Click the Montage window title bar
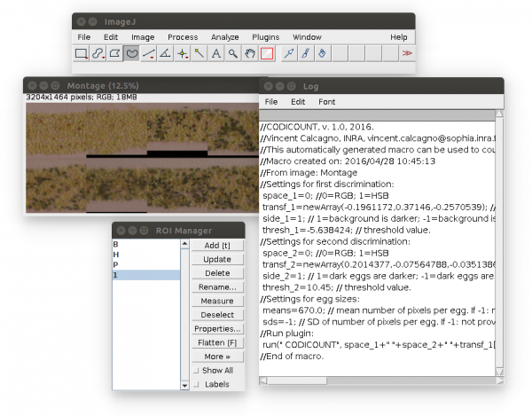Image resolution: width=532 pixels, height=416 pixels. click(143, 85)
